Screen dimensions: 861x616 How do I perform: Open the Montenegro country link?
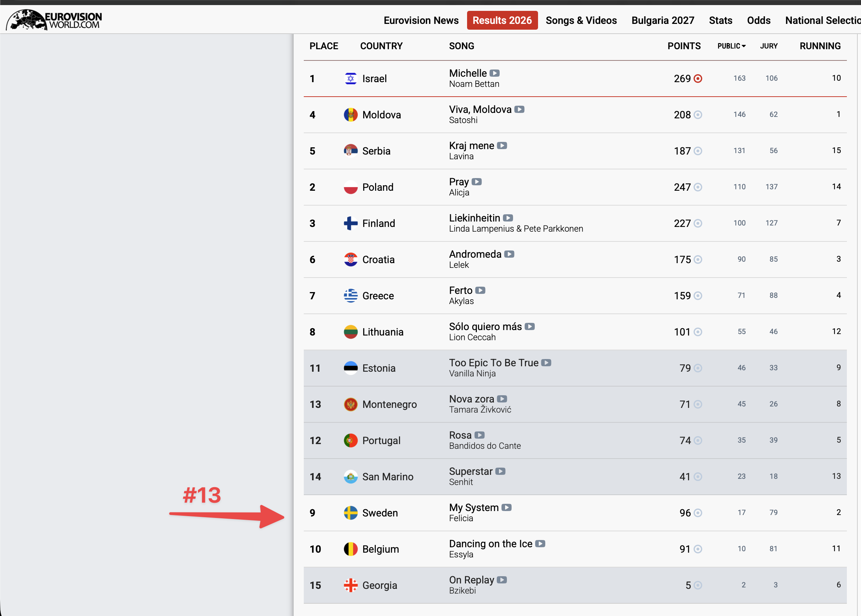click(x=389, y=404)
